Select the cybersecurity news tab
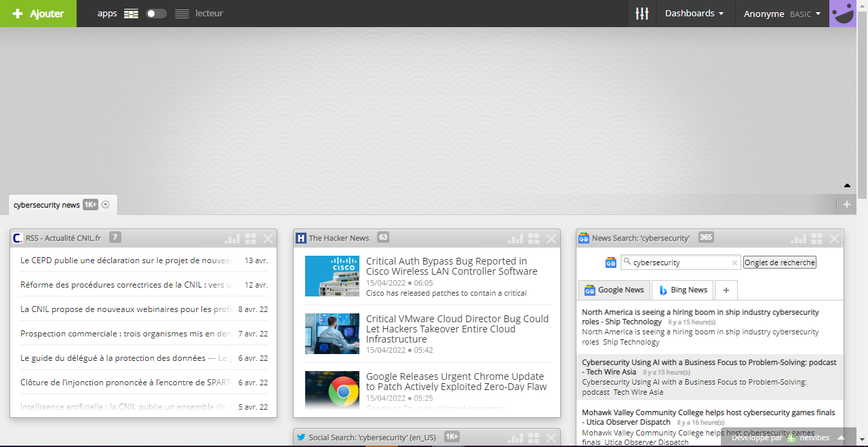This screenshot has height=447, width=868. (x=47, y=205)
